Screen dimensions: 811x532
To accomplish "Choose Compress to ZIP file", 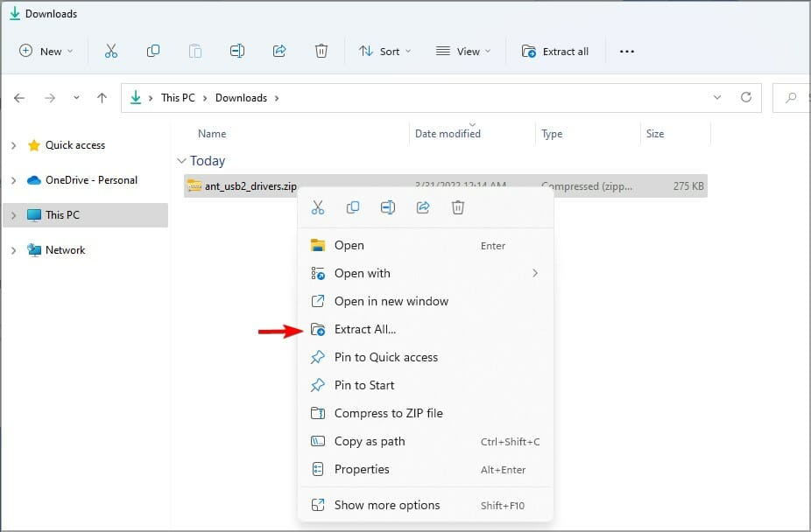I will pos(387,413).
